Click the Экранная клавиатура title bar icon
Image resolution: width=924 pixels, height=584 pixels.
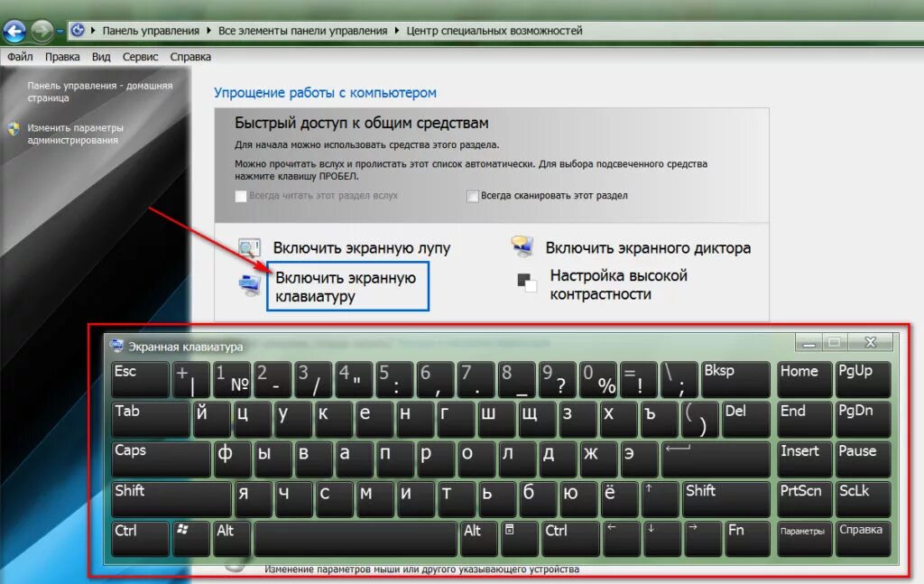tap(116, 346)
